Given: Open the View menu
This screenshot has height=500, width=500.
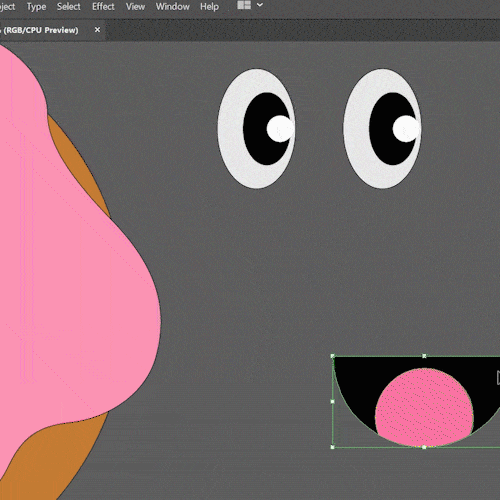Looking at the screenshot, I should click(x=135, y=7).
